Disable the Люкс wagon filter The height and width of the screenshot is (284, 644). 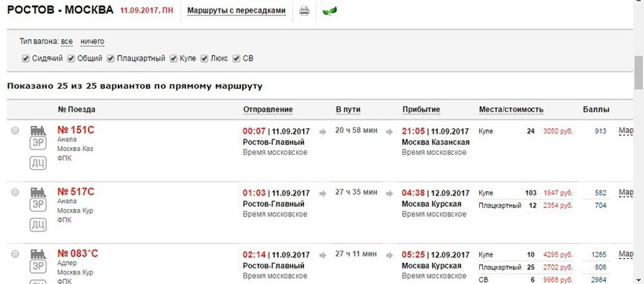[x=204, y=58]
